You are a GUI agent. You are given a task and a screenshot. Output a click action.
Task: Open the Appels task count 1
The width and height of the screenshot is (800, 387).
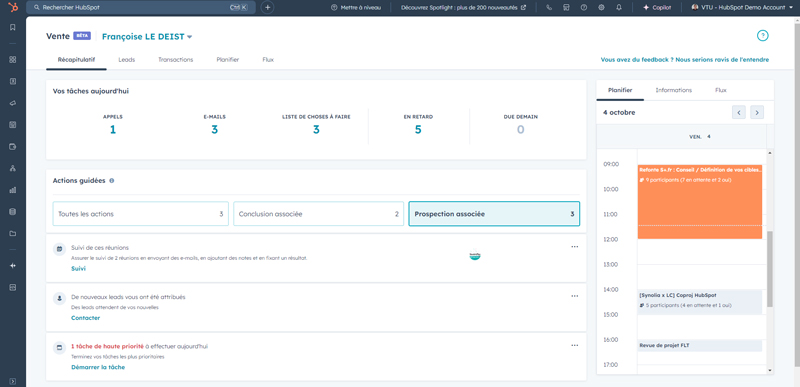113,130
